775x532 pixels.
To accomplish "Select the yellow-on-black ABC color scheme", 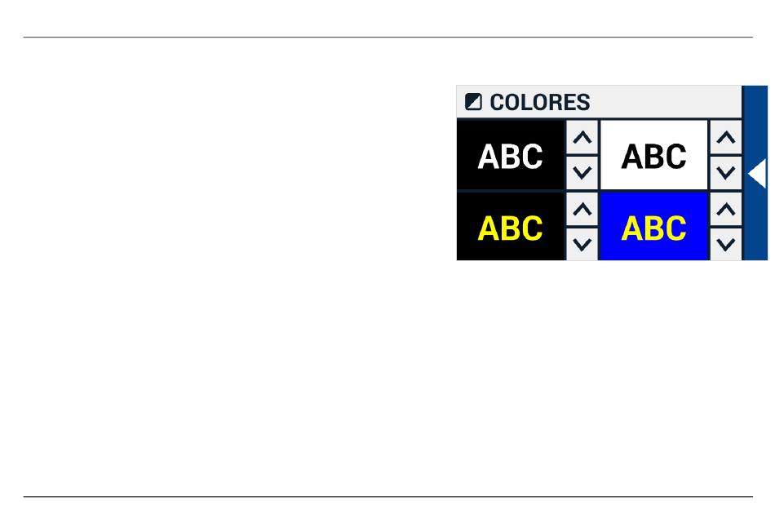I will [x=511, y=227].
